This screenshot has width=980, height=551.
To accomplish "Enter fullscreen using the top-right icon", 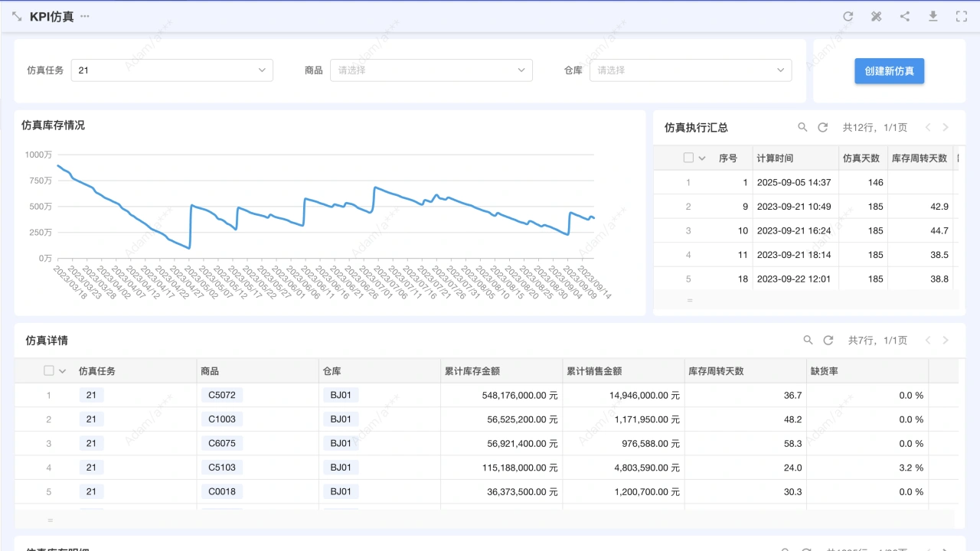I will (962, 16).
